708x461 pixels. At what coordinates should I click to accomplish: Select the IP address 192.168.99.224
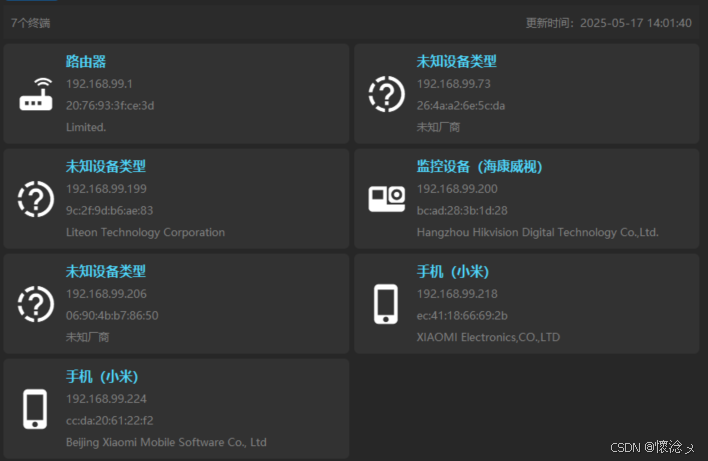pyautogui.click(x=106, y=399)
